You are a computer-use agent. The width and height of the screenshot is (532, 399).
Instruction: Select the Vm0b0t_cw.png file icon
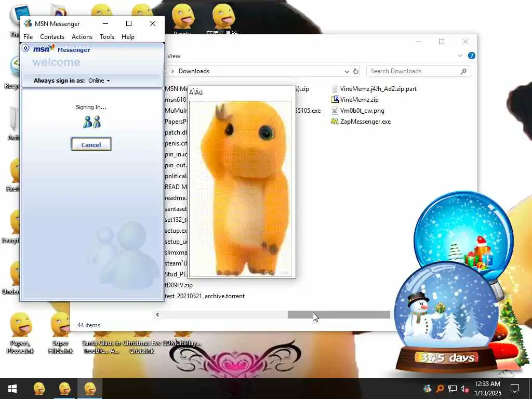coord(335,111)
